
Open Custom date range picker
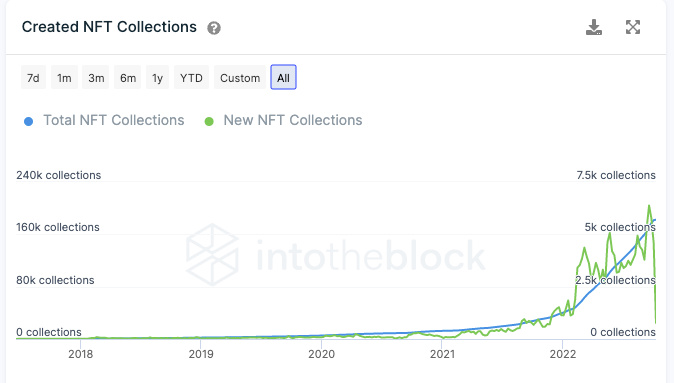coord(240,77)
